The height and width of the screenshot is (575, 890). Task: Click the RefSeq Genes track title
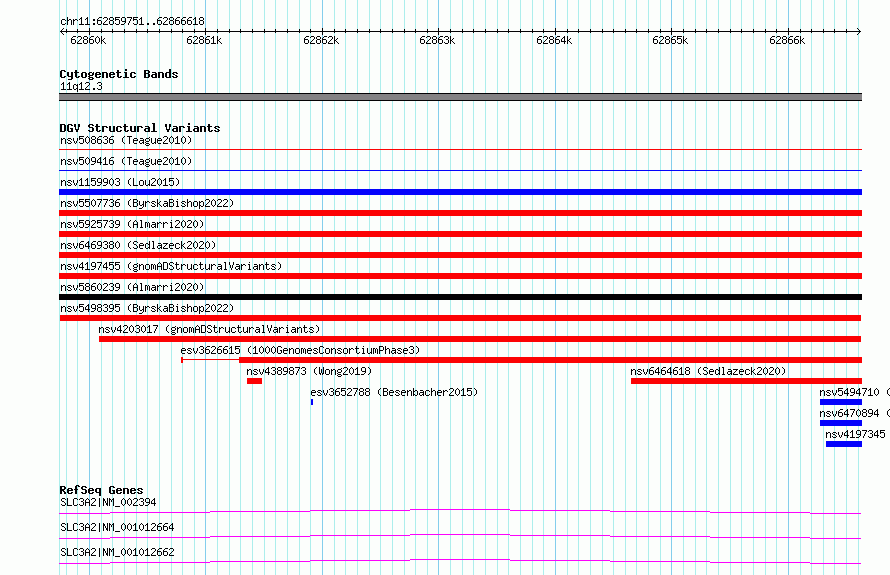101,490
